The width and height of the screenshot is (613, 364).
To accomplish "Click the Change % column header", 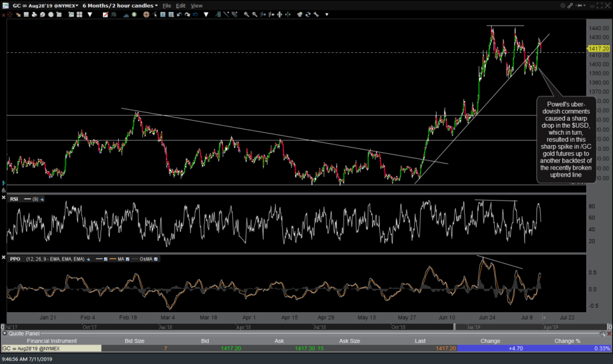I will coord(567,341).
